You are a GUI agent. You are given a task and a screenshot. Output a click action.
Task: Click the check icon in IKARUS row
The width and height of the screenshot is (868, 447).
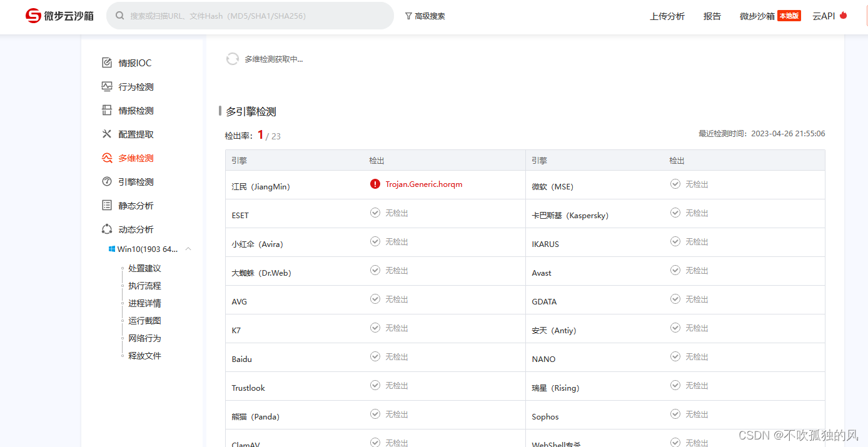675,241
